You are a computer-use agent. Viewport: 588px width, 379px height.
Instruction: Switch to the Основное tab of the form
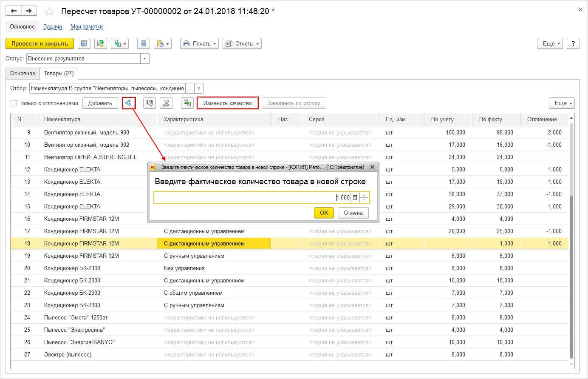click(23, 73)
